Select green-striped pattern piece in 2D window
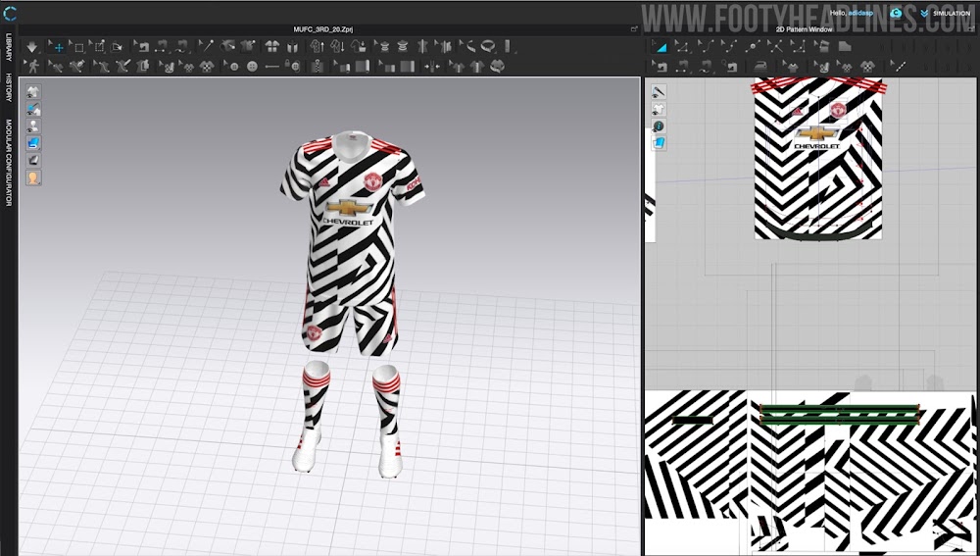This screenshot has height=556, width=980. (839, 415)
